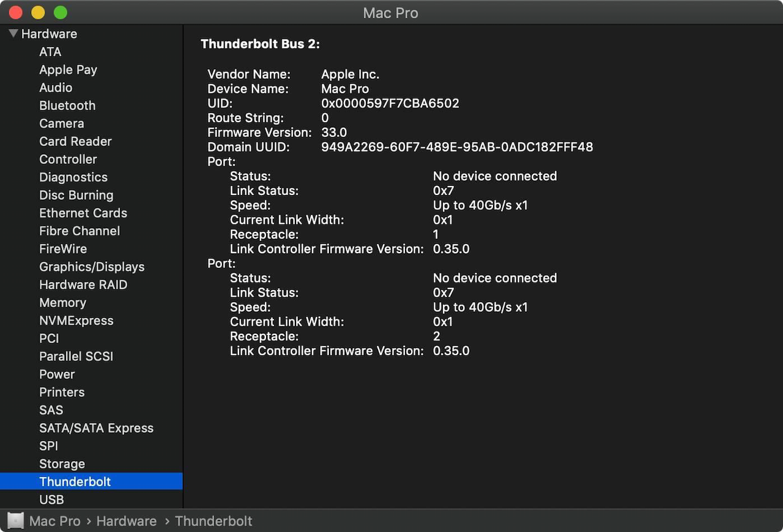
Task: Open Ethernet Cards section
Action: (83, 213)
